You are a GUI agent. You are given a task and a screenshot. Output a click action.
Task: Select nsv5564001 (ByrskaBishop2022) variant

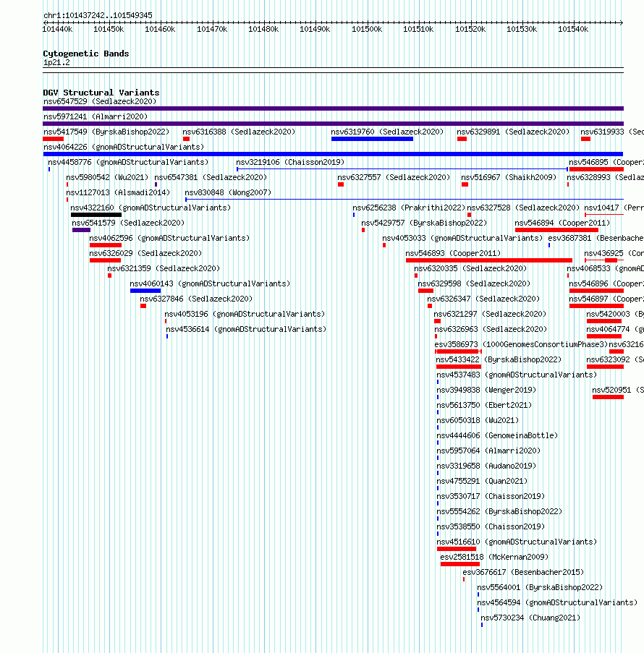coord(540,588)
